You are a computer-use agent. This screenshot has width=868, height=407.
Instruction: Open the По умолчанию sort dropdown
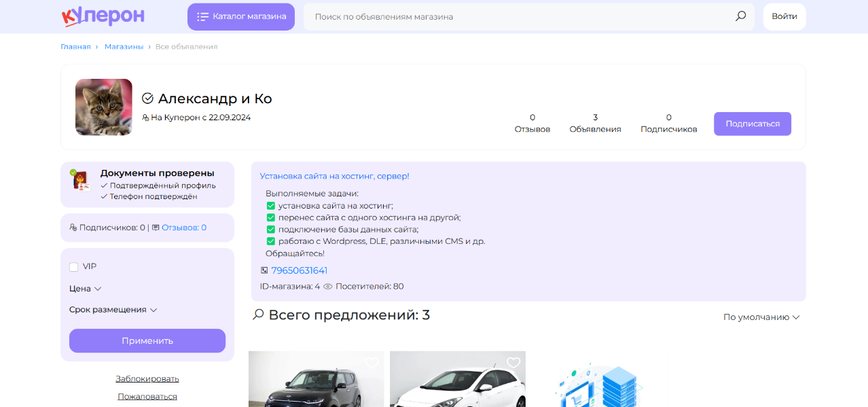click(x=761, y=317)
